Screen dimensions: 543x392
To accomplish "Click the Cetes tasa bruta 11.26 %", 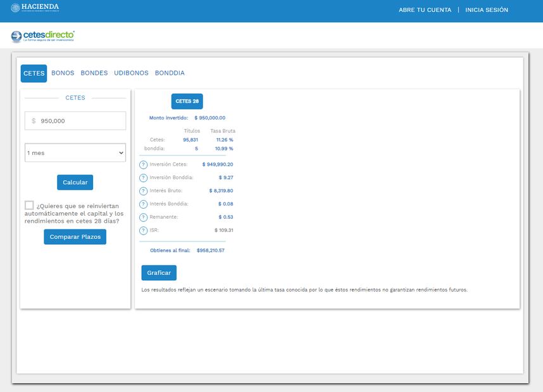I will (225, 140).
